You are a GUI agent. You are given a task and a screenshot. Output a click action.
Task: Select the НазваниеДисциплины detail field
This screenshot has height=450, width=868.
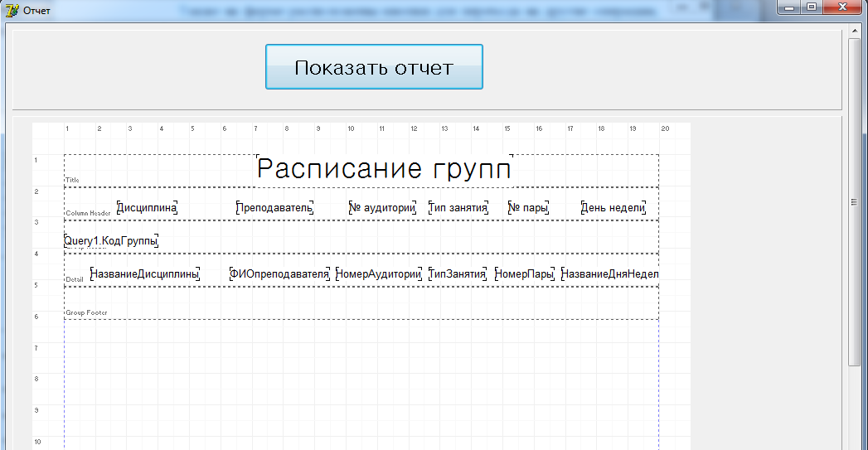pyautogui.click(x=145, y=274)
